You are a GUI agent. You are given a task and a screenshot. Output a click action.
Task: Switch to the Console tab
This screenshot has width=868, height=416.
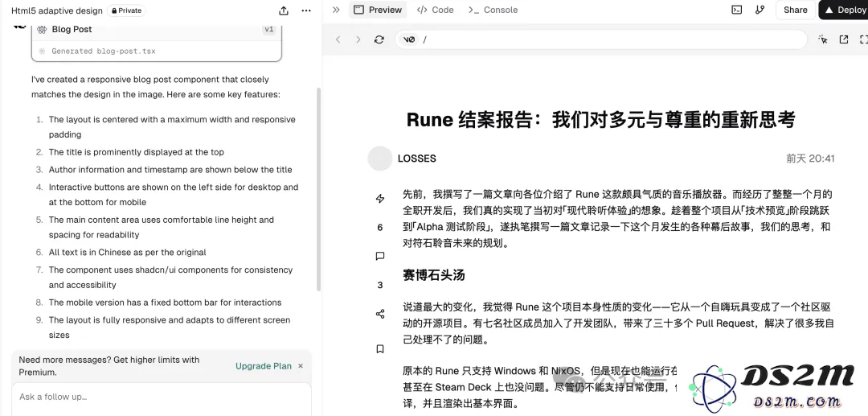(493, 10)
